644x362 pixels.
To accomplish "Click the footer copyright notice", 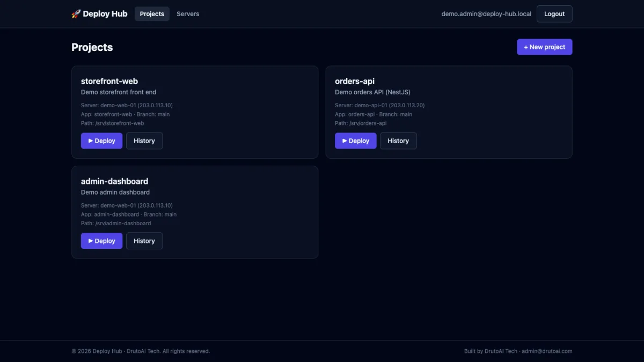I will pos(141,351).
